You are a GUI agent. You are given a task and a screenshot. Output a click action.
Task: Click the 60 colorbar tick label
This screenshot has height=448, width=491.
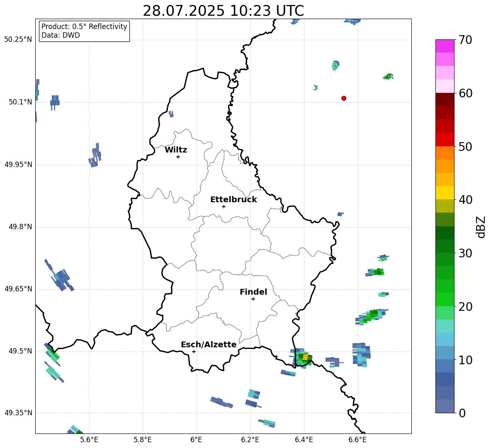pos(465,93)
